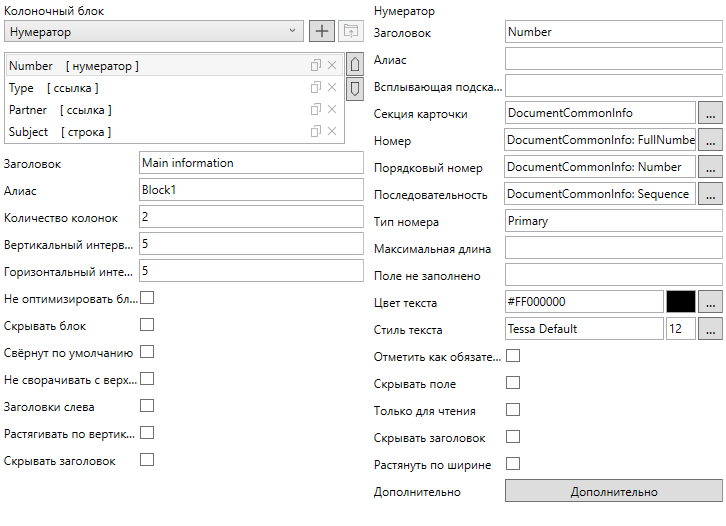The height and width of the screenshot is (526, 726).
Task: Move selected item down with arrow button
Action: coord(353,89)
